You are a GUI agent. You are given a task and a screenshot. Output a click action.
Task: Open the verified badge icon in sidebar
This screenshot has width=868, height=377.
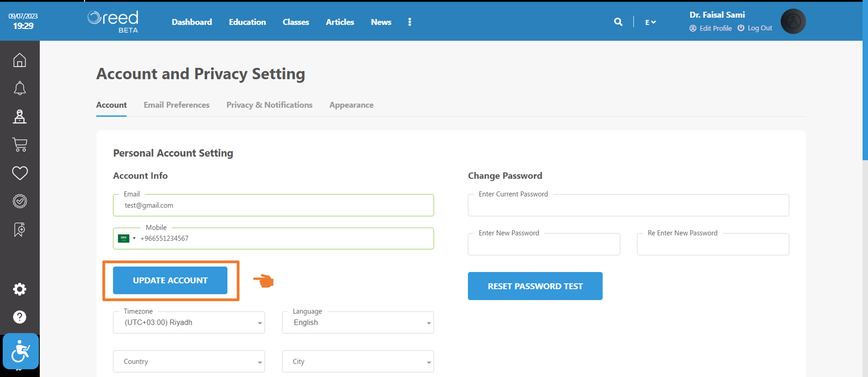click(x=20, y=201)
